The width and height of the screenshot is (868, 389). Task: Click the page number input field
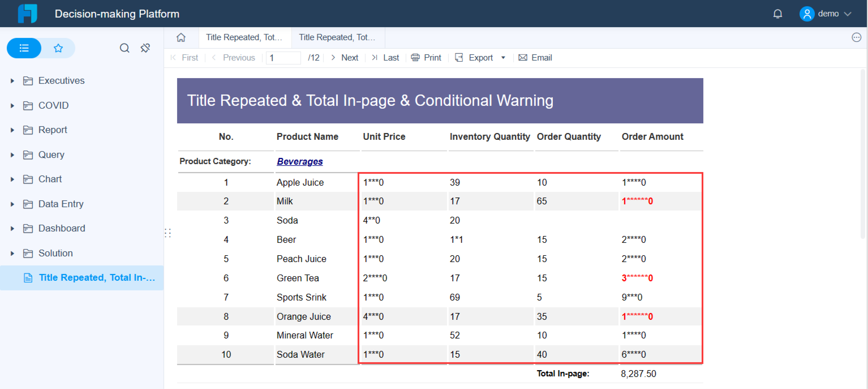283,58
